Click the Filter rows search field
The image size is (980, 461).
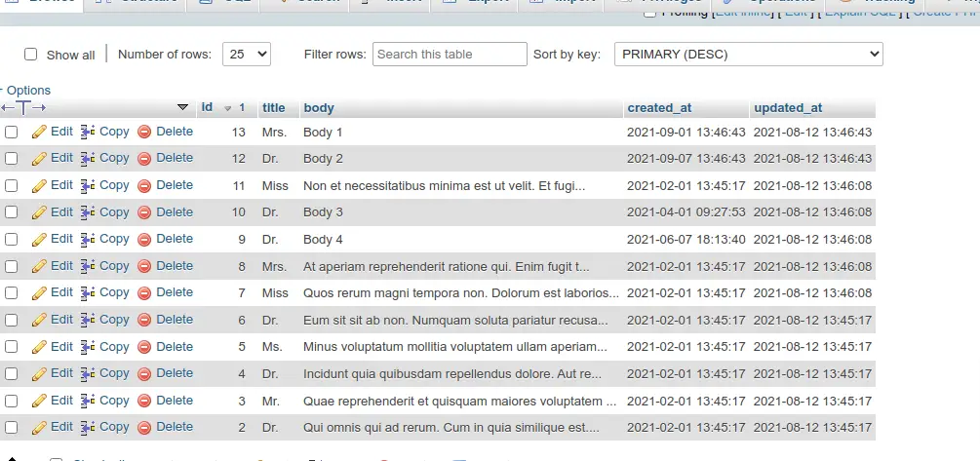tap(450, 55)
